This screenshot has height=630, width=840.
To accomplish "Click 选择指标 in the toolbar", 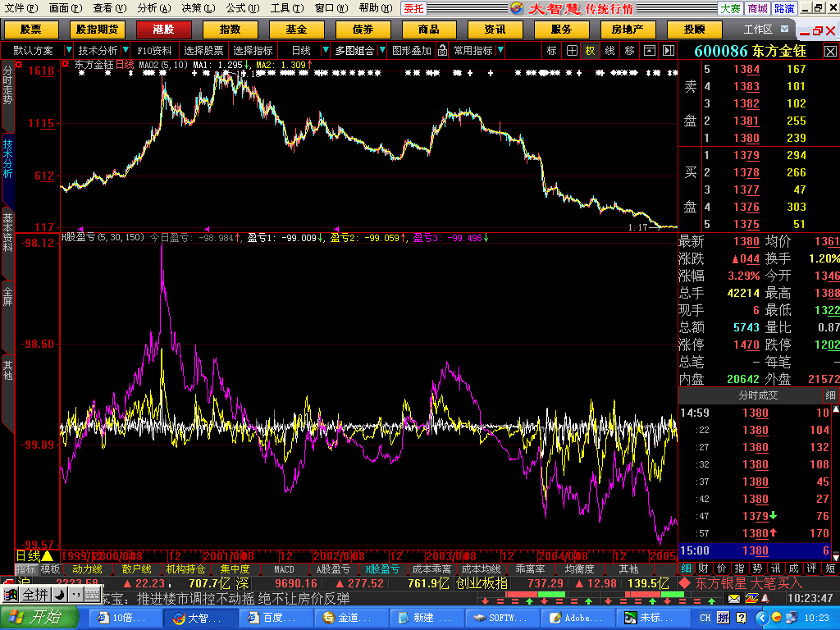I will pyautogui.click(x=253, y=50).
